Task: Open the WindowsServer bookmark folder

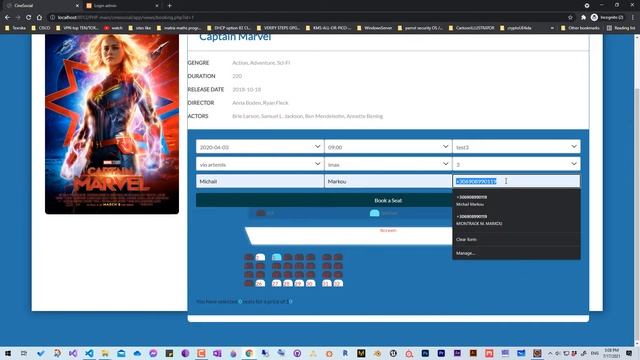Action: [375, 28]
